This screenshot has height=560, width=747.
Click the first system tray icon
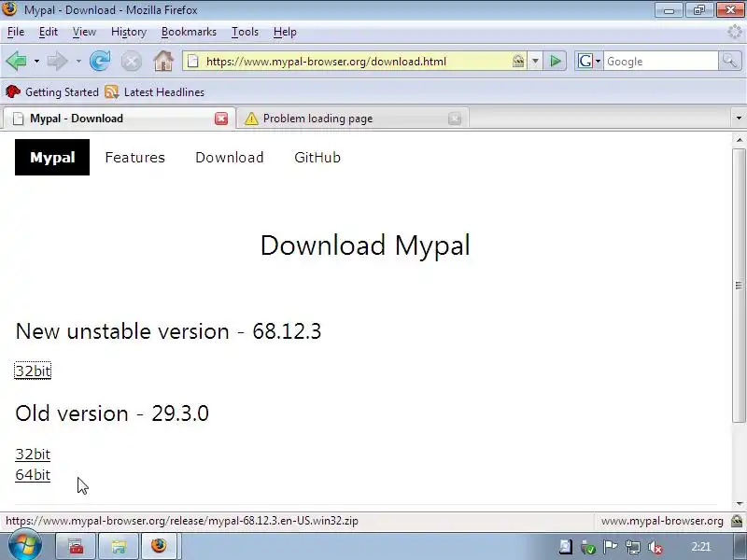click(566, 547)
